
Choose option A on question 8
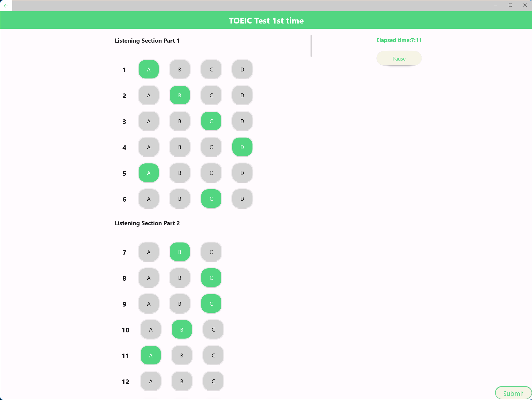[x=149, y=278]
